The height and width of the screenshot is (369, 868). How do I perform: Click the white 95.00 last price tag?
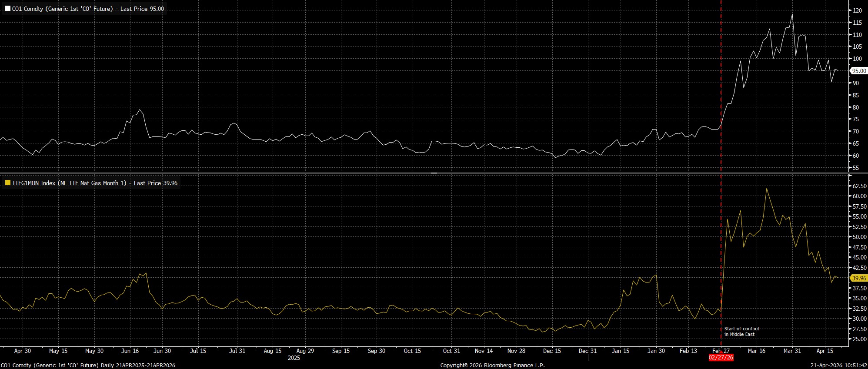coord(858,71)
